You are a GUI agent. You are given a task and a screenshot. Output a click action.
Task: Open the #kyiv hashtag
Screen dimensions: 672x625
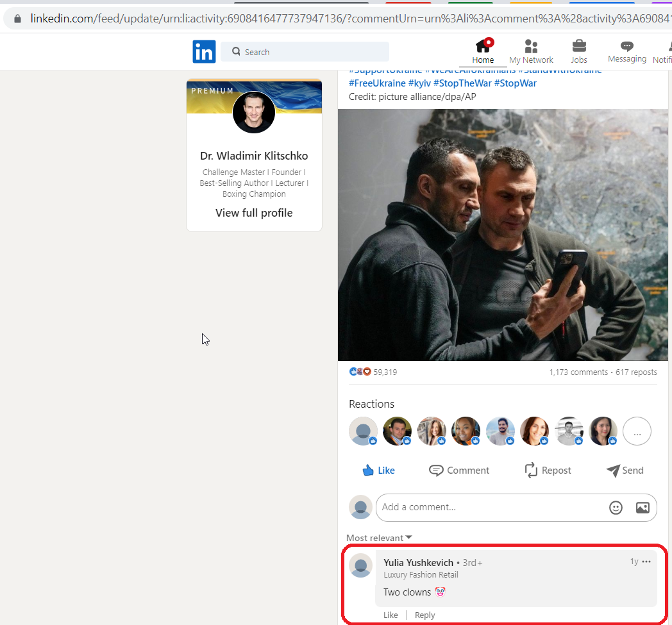tap(419, 83)
